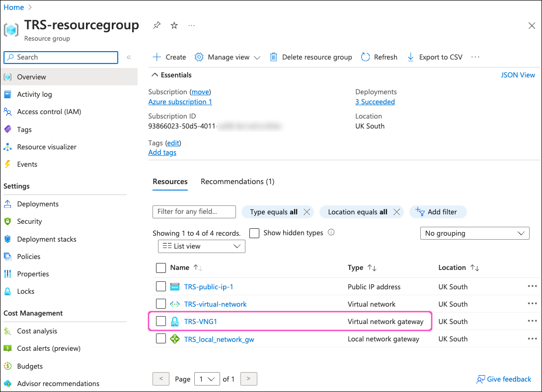Click the Filter for any field input
This screenshot has width=542, height=392.
click(194, 211)
